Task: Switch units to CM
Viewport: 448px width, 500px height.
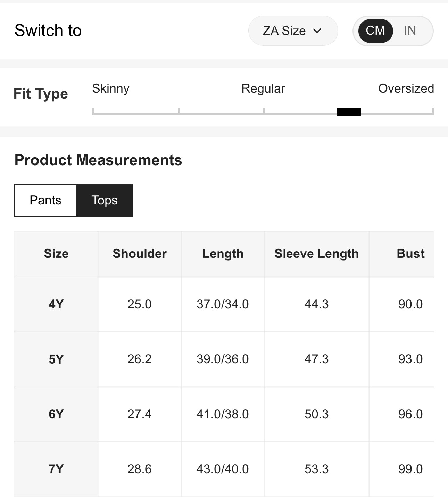Action: 375,31
